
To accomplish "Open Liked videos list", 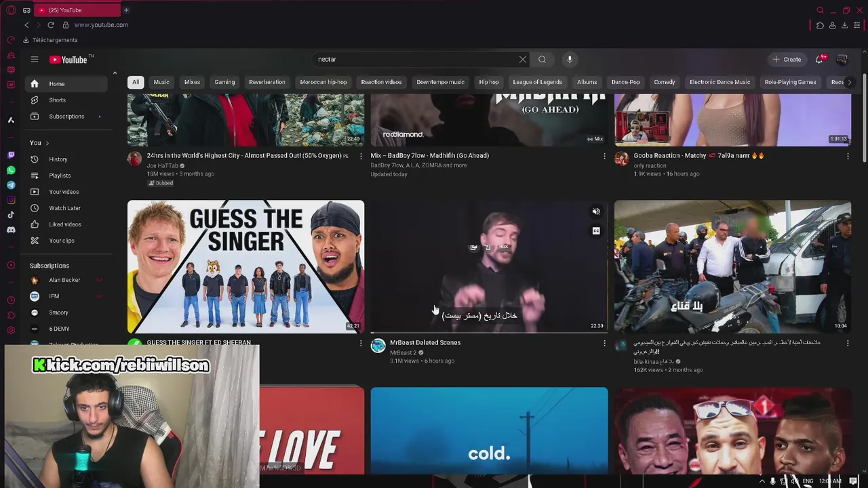I will pyautogui.click(x=66, y=224).
